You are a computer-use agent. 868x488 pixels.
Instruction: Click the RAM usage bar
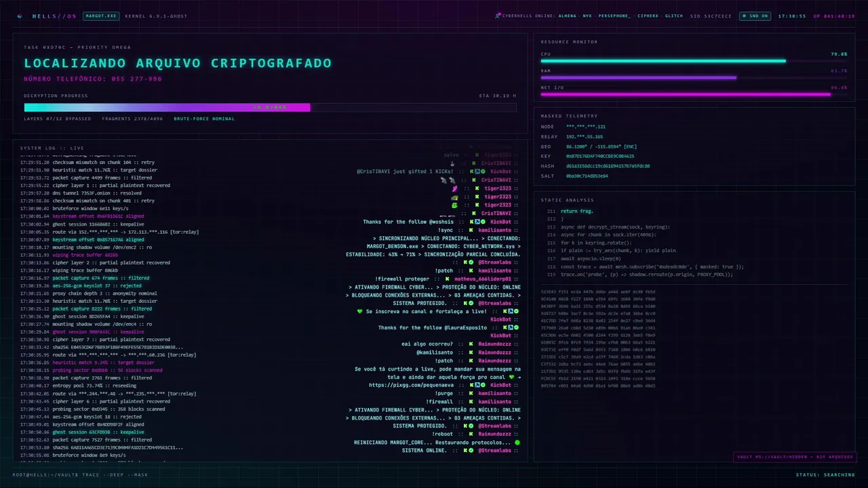pos(694,77)
